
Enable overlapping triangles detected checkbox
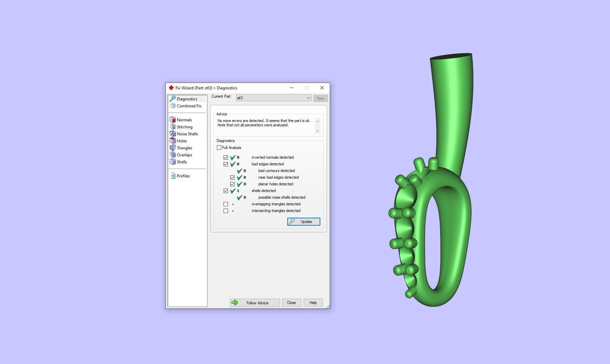226,204
